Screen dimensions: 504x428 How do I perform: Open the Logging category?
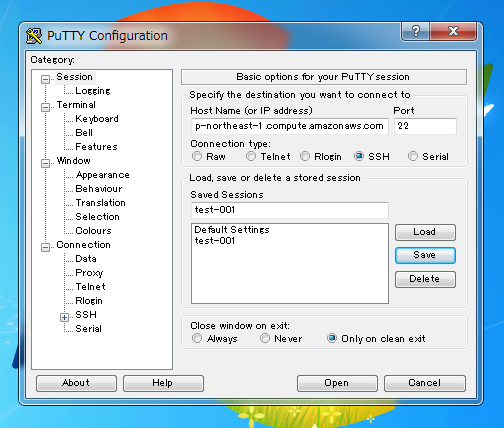93,91
